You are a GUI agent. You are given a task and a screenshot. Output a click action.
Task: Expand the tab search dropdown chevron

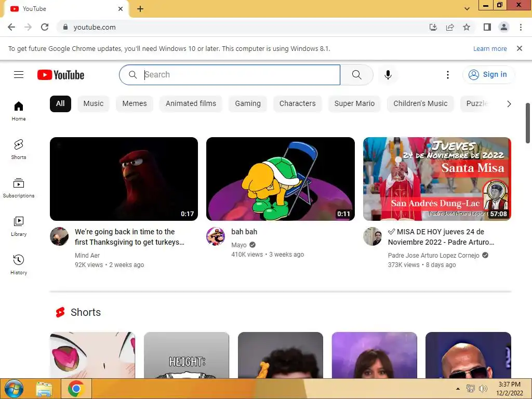467,9
